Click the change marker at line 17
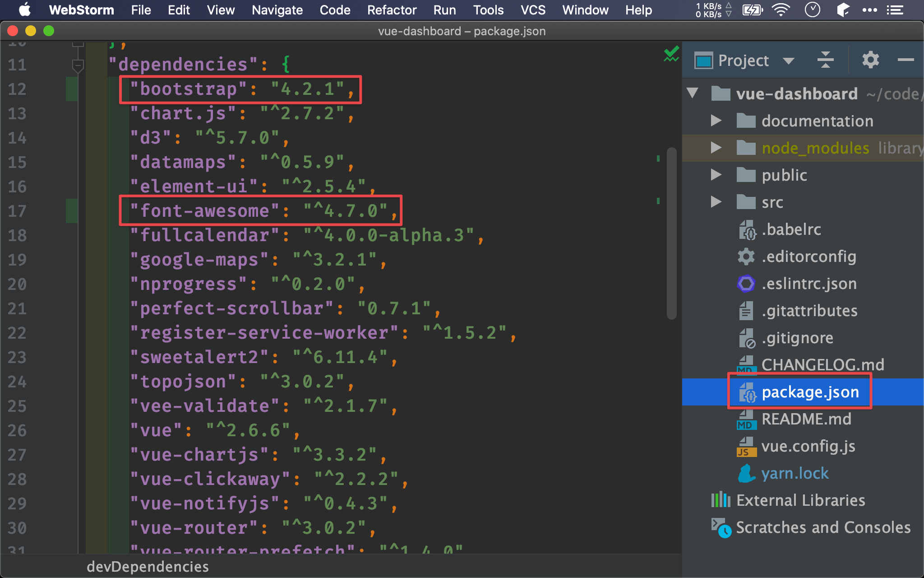This screenshot has width=924, height=578. point(72,211)
